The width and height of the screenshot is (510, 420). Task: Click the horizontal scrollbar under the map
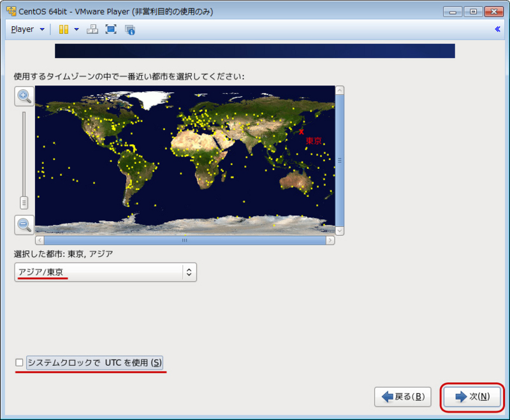coord(184,240)
